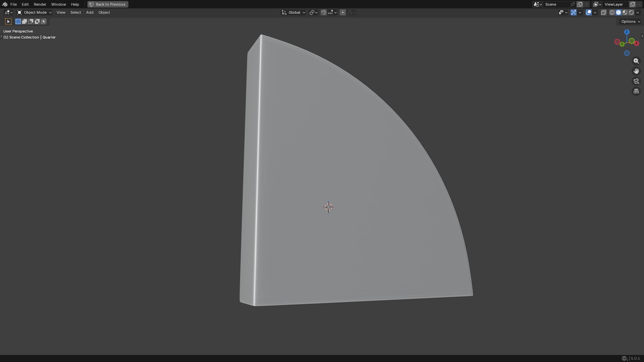644x362 pixels.
Task: Open the Object Mode dropdown
Action: coord(34,12)
